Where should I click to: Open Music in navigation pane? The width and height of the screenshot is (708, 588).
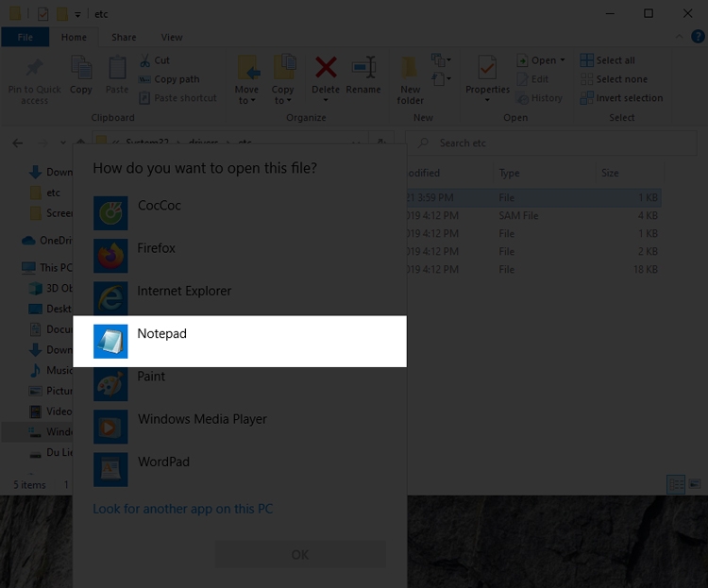tap(51, 370)
